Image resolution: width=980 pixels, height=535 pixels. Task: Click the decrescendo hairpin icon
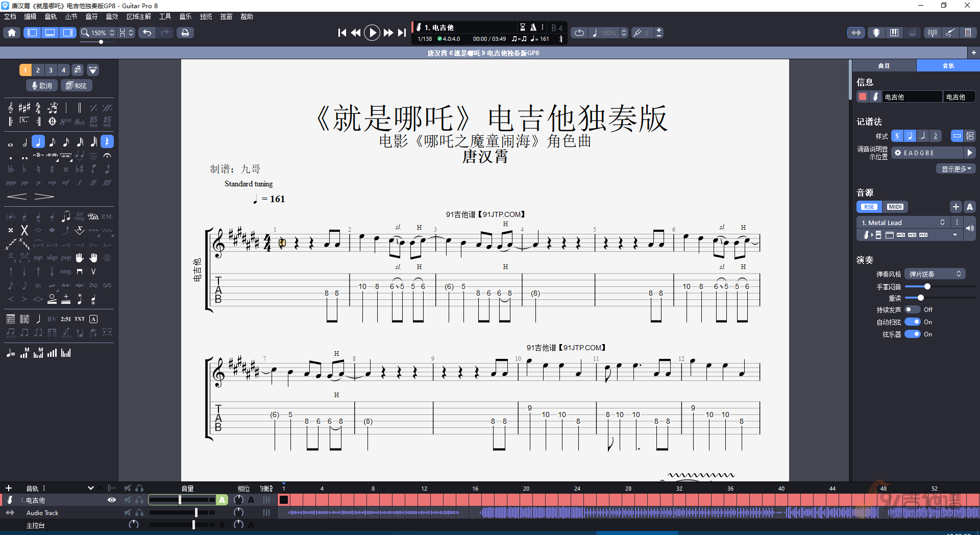point(44,197)
